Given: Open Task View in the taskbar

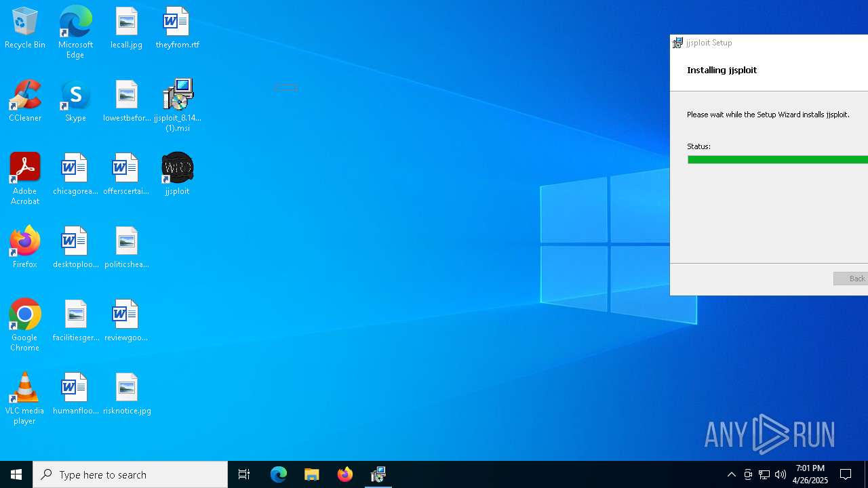Looking at the screenshot, I should (x=244, y=474).
